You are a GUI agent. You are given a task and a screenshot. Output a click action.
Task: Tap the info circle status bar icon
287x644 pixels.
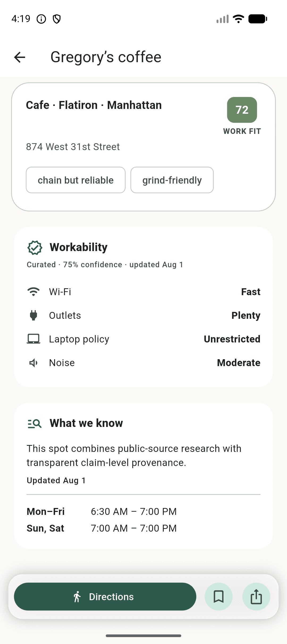41,19
